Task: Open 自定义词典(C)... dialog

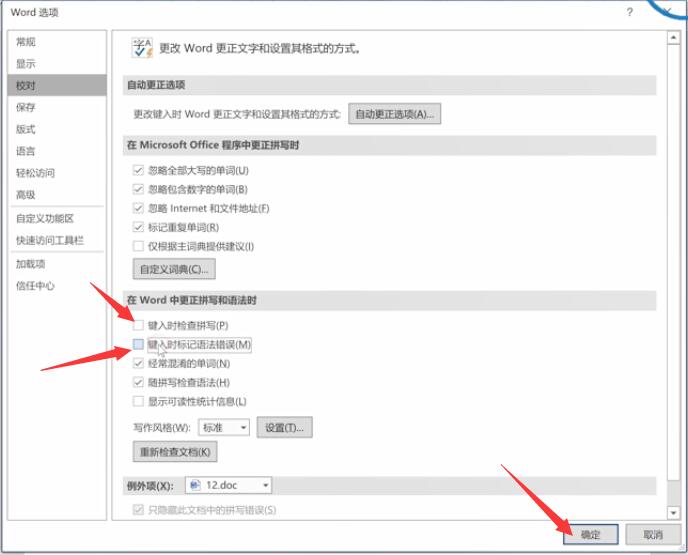Action: (174, 269)
